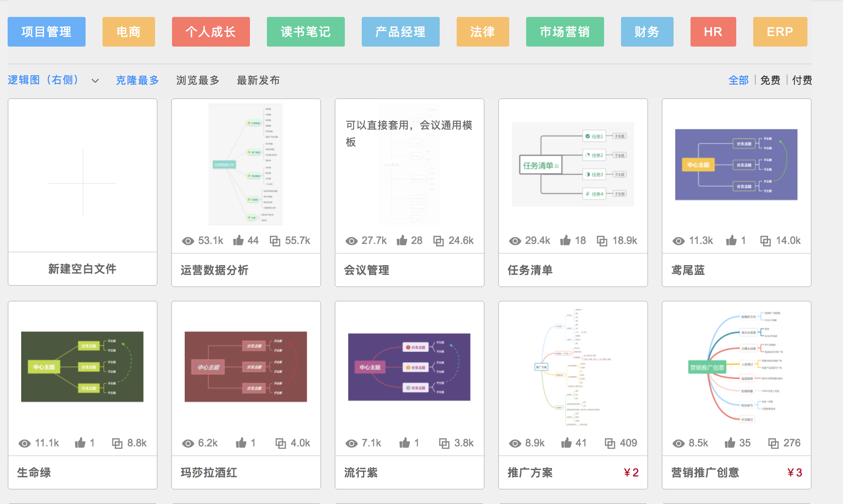
Task: Select the 项目管理 category button
Action: point(47,32)
